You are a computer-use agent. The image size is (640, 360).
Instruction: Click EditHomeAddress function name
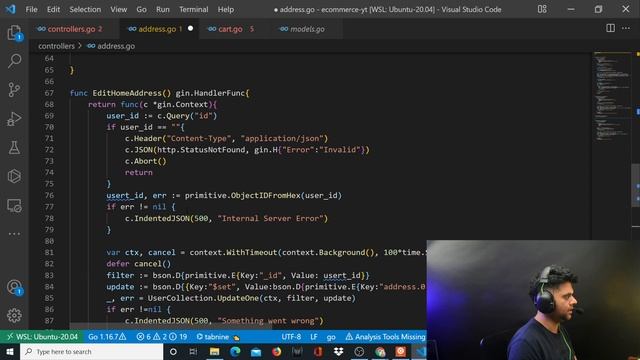127,93
